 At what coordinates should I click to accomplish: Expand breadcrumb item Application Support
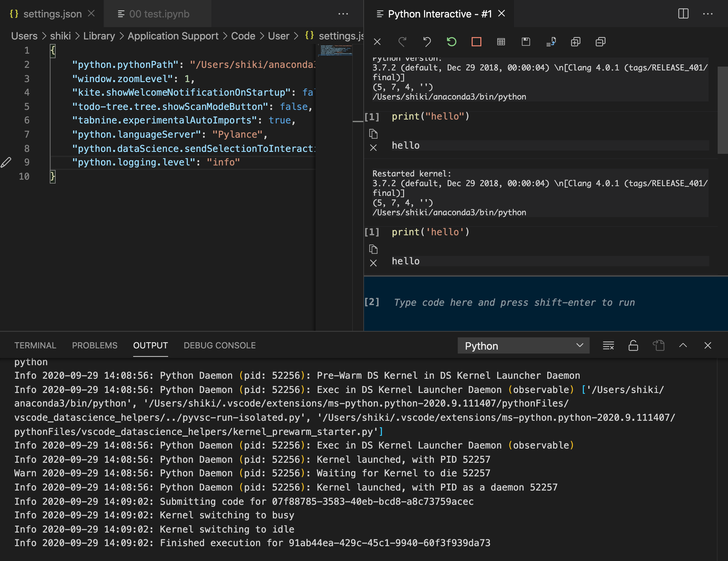(173, 36)
